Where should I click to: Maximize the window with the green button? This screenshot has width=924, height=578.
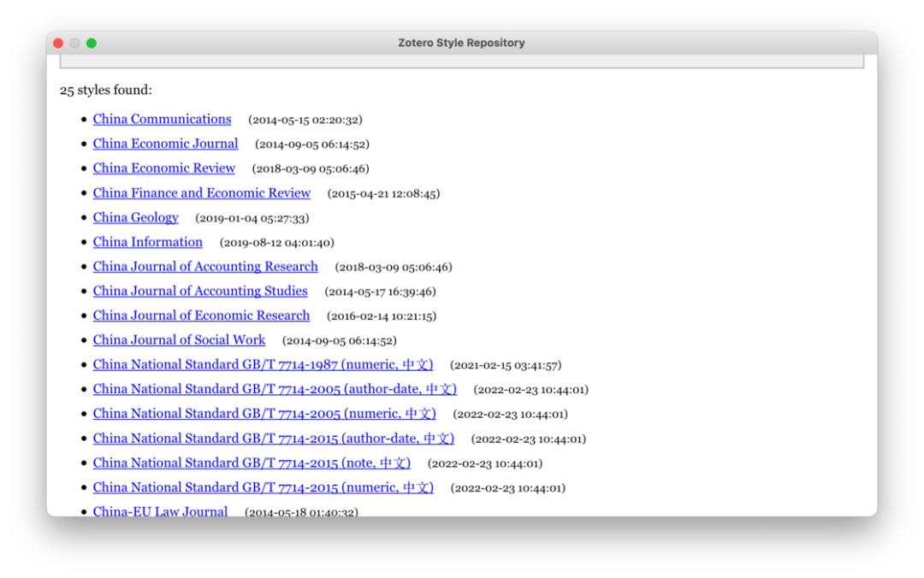(92, 43)
